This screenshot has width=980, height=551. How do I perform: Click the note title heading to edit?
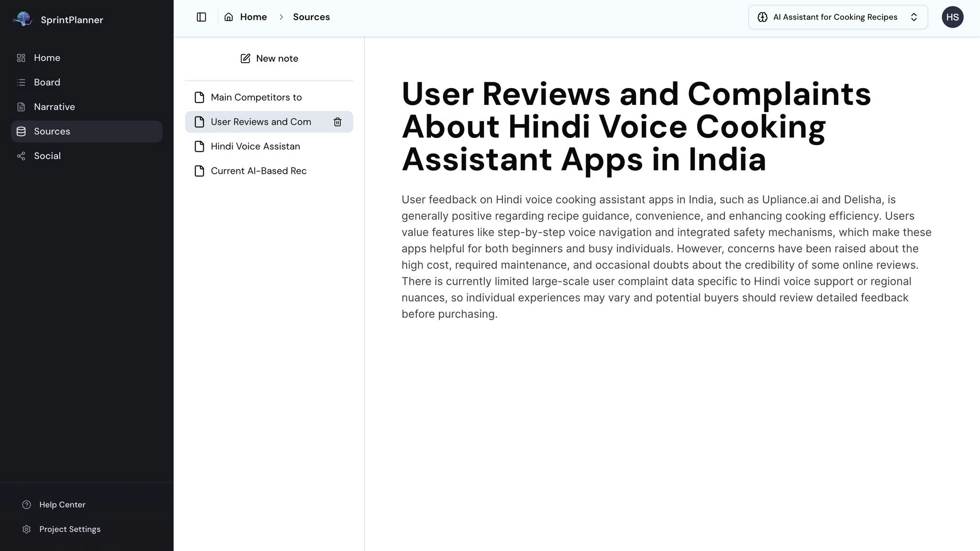[x=636, y=126]
